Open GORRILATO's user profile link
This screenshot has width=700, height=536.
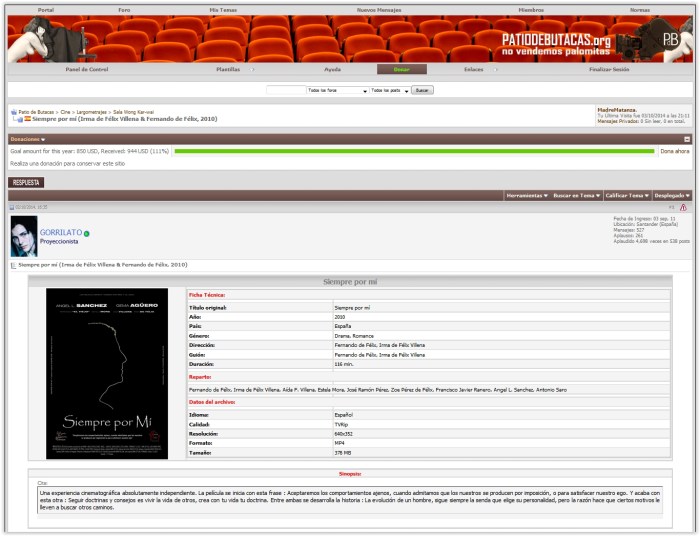[61, 233]
